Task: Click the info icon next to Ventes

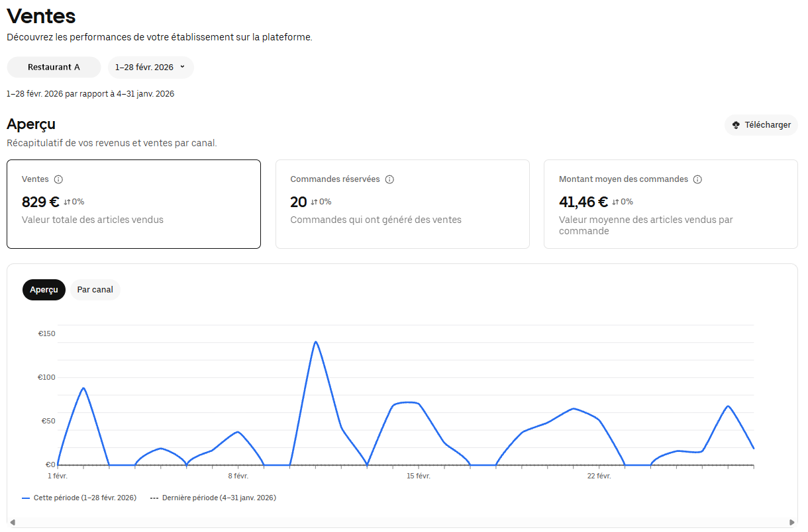Action: [x=58, y=179]
